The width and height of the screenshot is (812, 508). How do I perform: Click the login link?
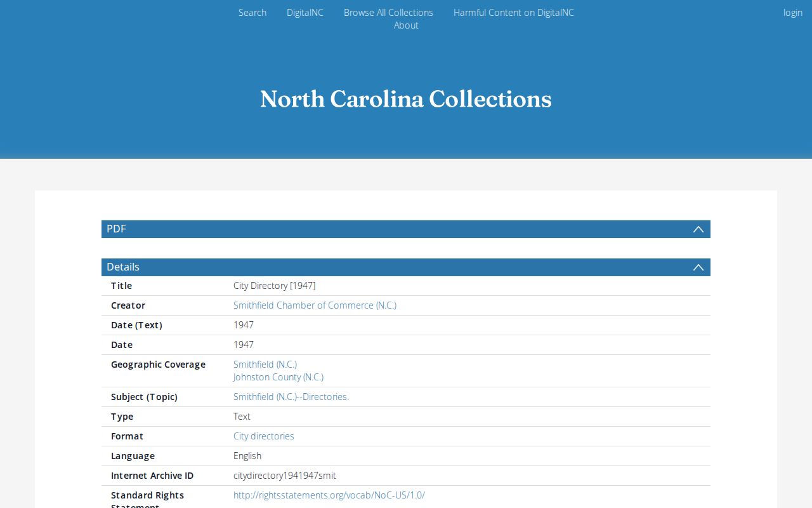pos(793,13)
